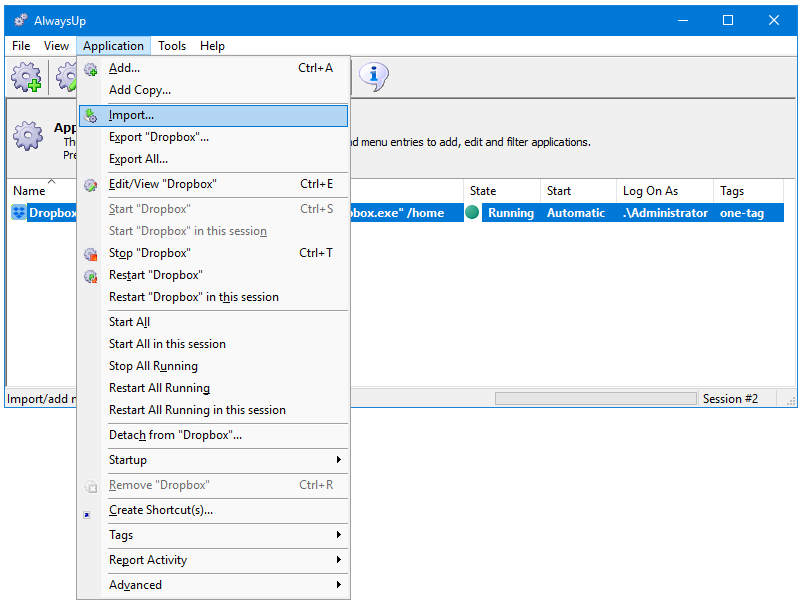Viewport: 802px width, 604px height.
Task: Click the Dropbox icon in the application list
Action: pyautogui.click(x=18, y=213)
